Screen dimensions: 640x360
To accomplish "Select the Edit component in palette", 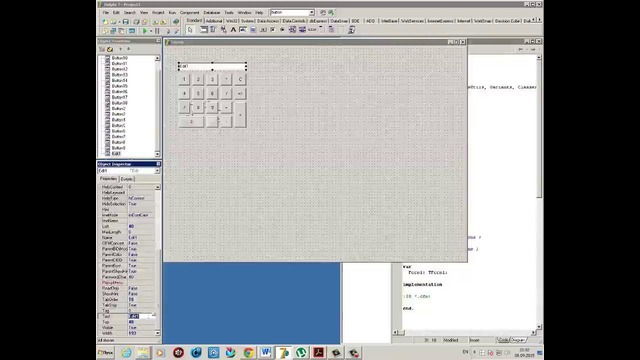I will (x=243, y=30).
